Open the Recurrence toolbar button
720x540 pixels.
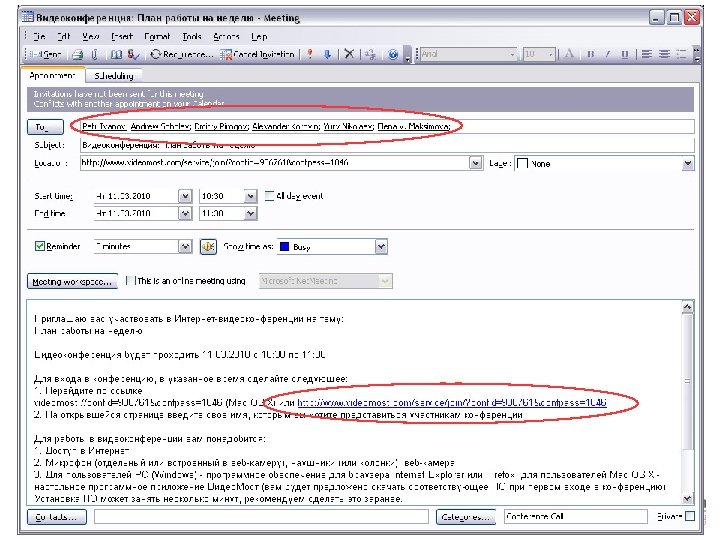click(182, 55)
